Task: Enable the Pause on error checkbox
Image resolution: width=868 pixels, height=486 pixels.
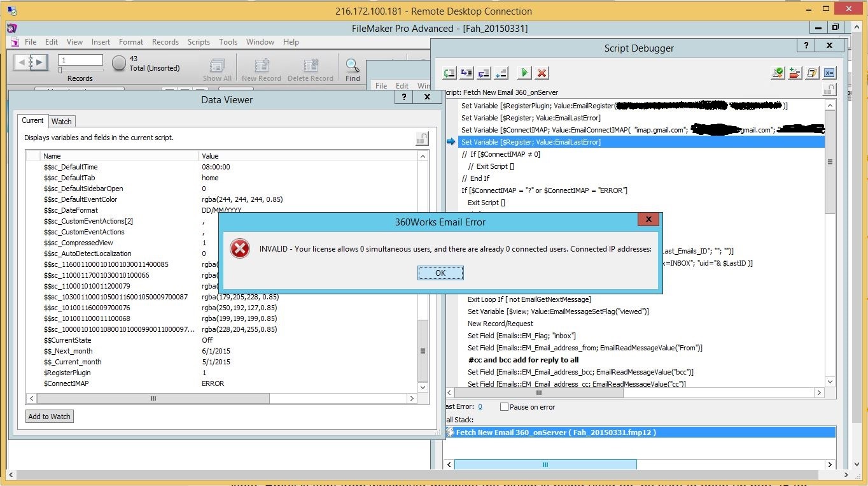Action: [505, 407]
